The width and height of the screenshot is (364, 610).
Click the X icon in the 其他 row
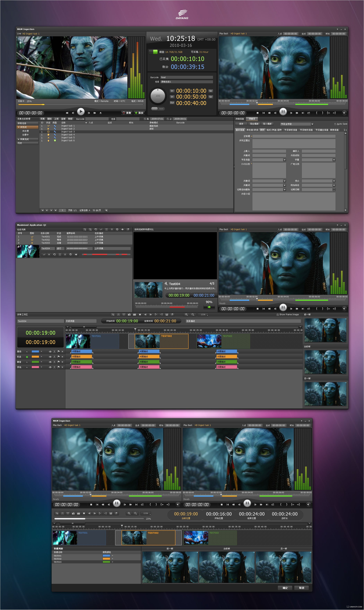pos(62,367)
